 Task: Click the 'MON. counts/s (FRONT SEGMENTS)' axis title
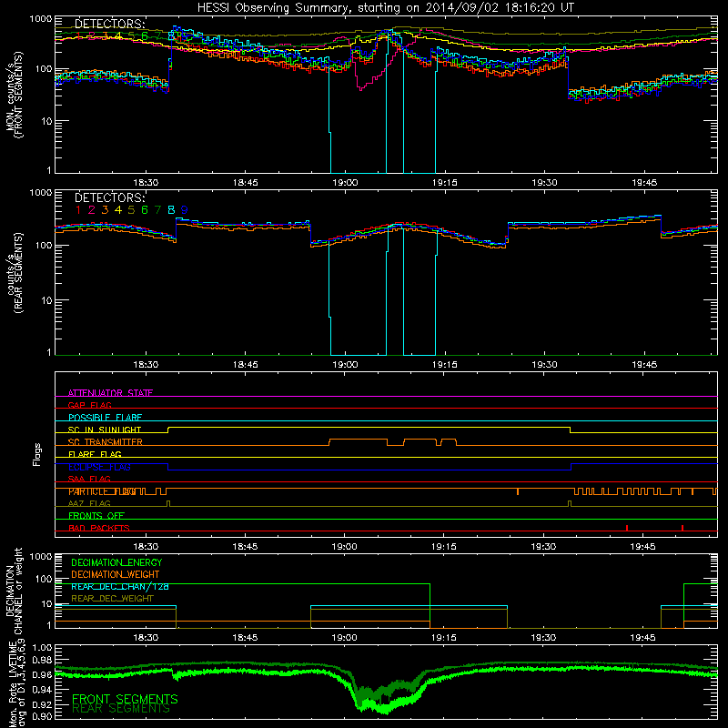14,95
